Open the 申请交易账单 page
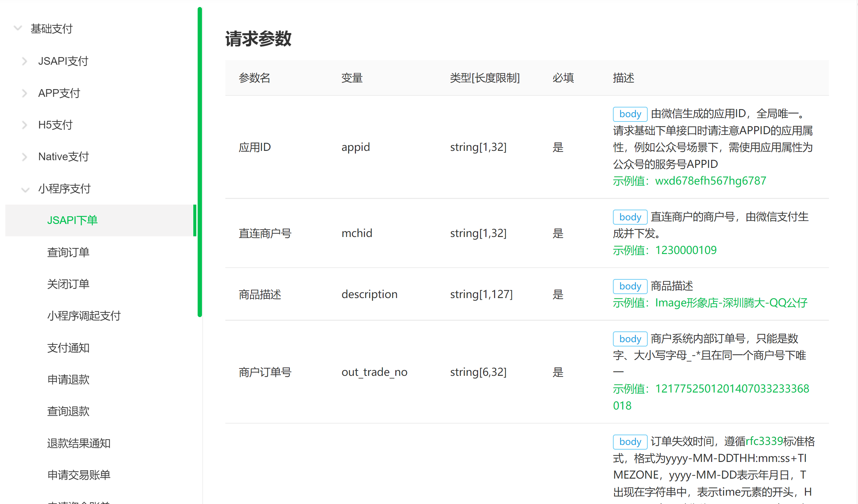The width and height of the screenshot is (858, 504). (79, 475)
